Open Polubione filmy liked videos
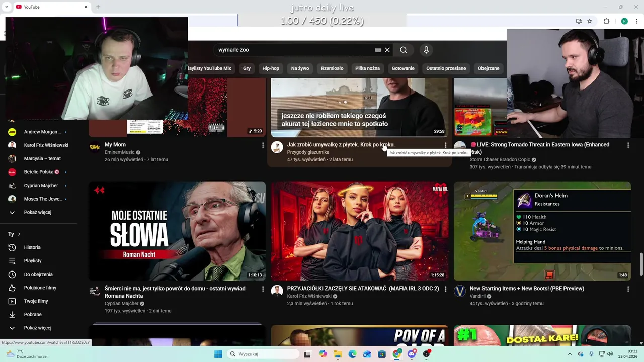 click(41, 288)
